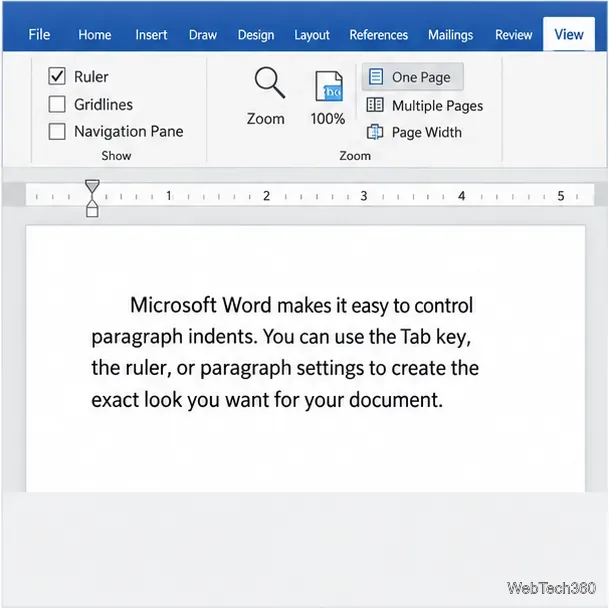Select the Review tab

click(x=513, y=35)
